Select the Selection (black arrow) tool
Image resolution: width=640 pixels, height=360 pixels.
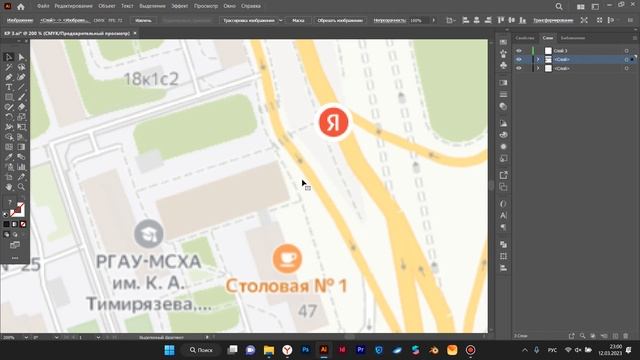point(9,57)
